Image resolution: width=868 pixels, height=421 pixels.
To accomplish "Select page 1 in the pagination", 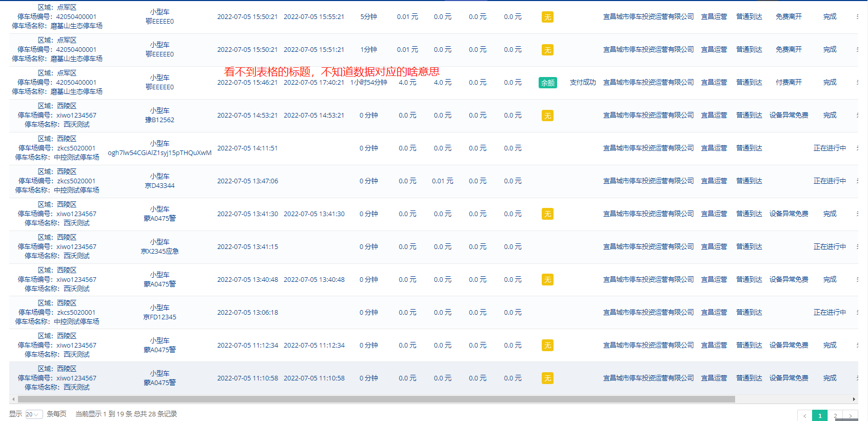I will pos(820,416).
